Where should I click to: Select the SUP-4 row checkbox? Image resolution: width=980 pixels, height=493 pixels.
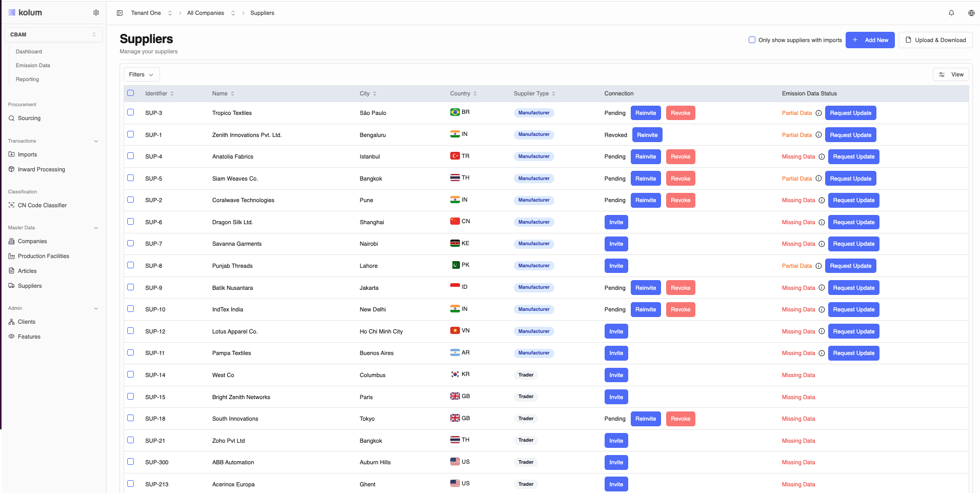pyautogui.click(x=131, y=156)
